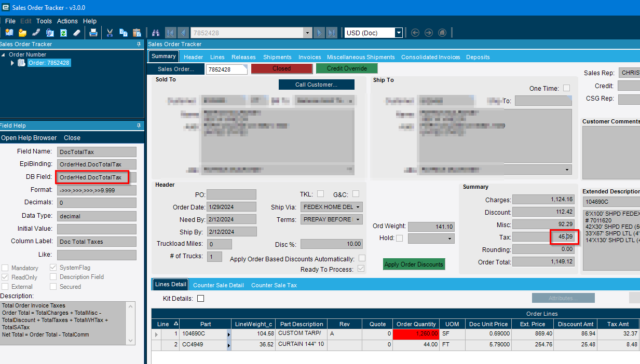This screenshot has width=640, height=364.
Task: Open the order number 7852428 dropdown
Action: pos(307,33)
